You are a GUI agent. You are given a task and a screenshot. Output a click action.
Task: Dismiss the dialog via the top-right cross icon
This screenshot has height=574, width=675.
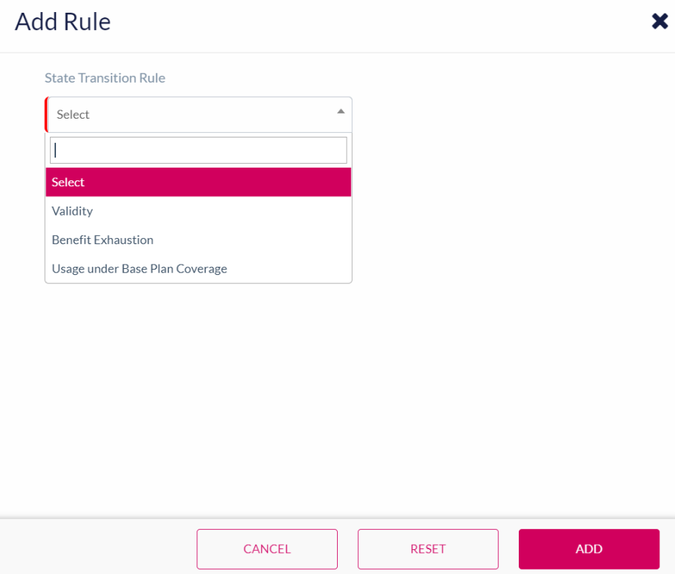(659, 21)
